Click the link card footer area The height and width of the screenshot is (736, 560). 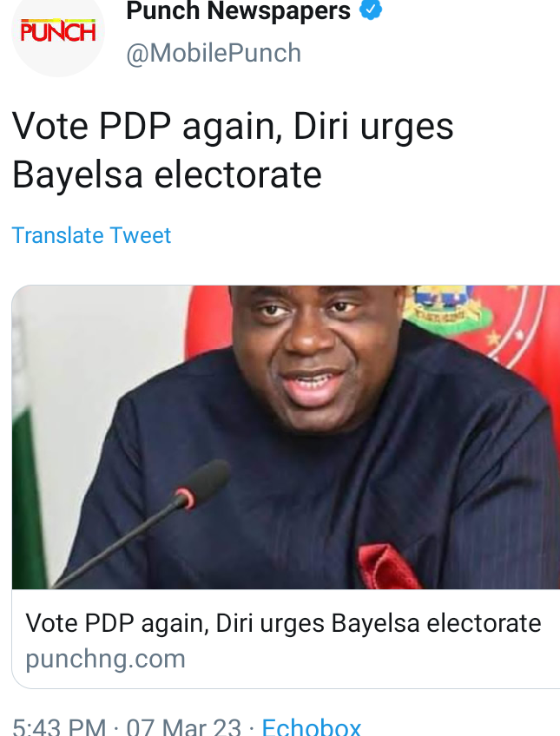[286, 639]
